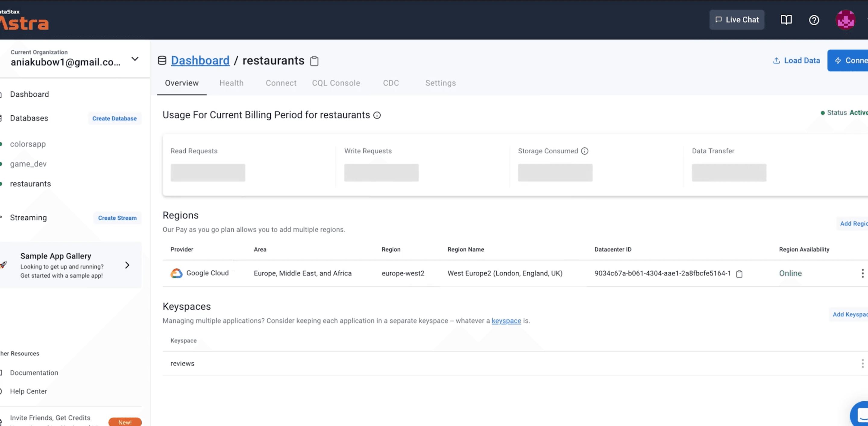
Task: Click the Europe, Middle East, and Africa cell
Action: 303,274
